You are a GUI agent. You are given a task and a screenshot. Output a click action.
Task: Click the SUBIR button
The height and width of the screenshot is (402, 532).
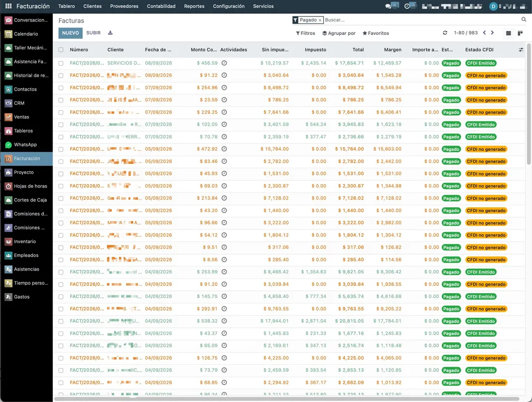[x=93, y=33]
